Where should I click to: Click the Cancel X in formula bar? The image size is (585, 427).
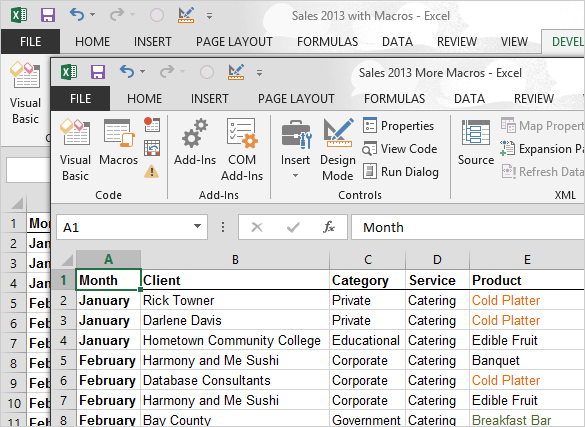pyautogui.click(x=257, y=227)
